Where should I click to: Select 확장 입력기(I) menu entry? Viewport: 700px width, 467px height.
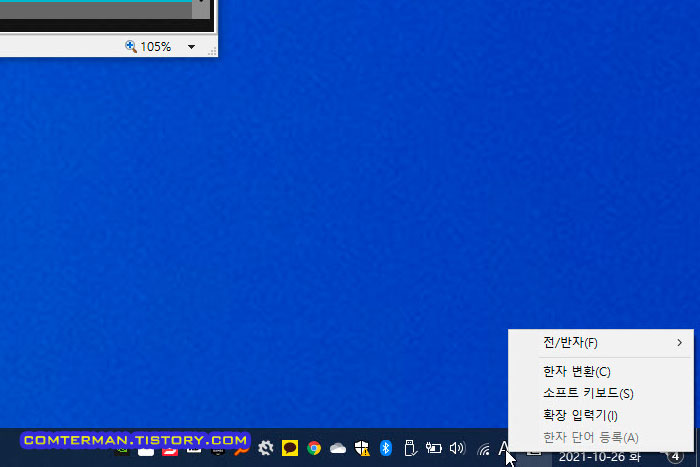point(601,415)
